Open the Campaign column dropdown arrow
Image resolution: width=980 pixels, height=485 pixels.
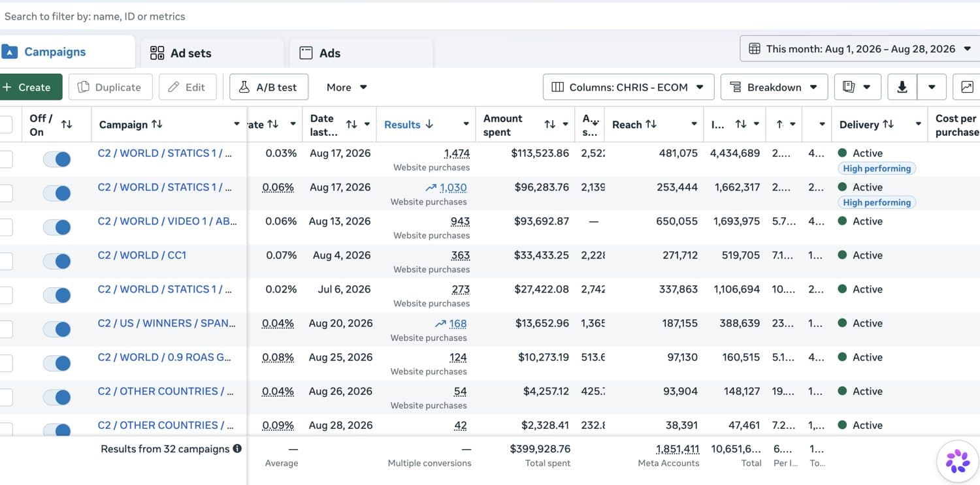point(237,124)
